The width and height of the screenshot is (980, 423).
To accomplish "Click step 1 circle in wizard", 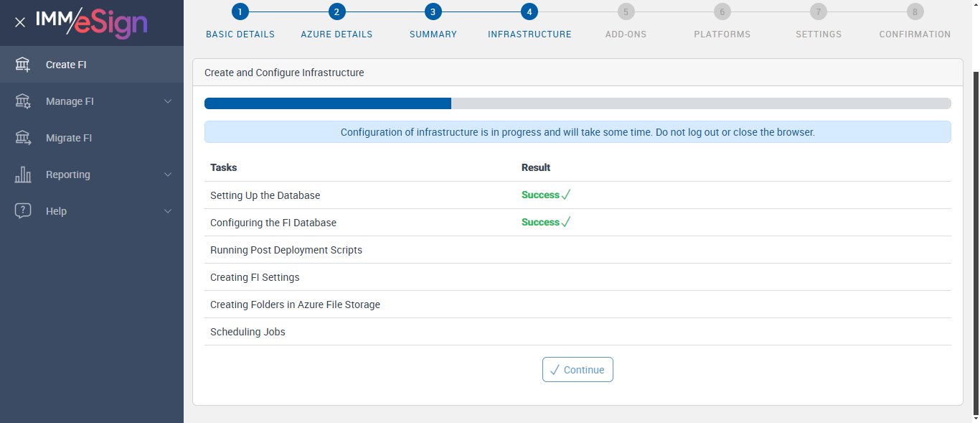I will coord(240,11).
